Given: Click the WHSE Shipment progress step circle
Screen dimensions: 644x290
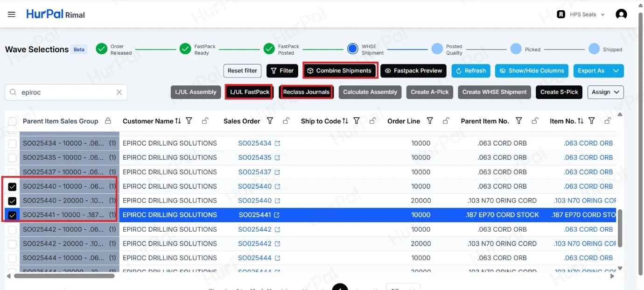Looking at the screenshot, I should (353, 49).
